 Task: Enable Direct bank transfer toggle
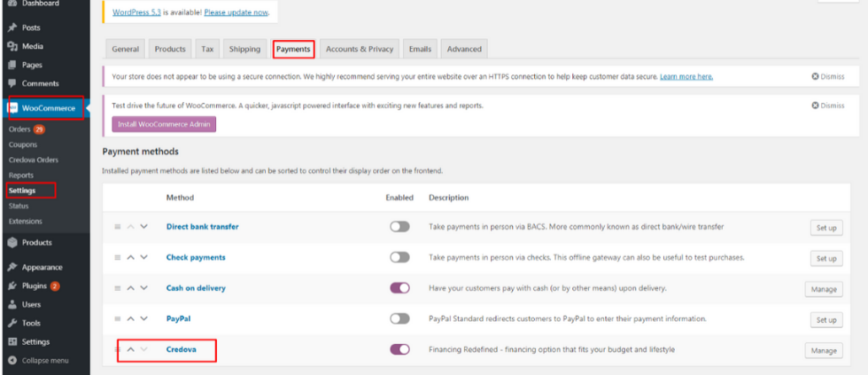coord(399,227)
